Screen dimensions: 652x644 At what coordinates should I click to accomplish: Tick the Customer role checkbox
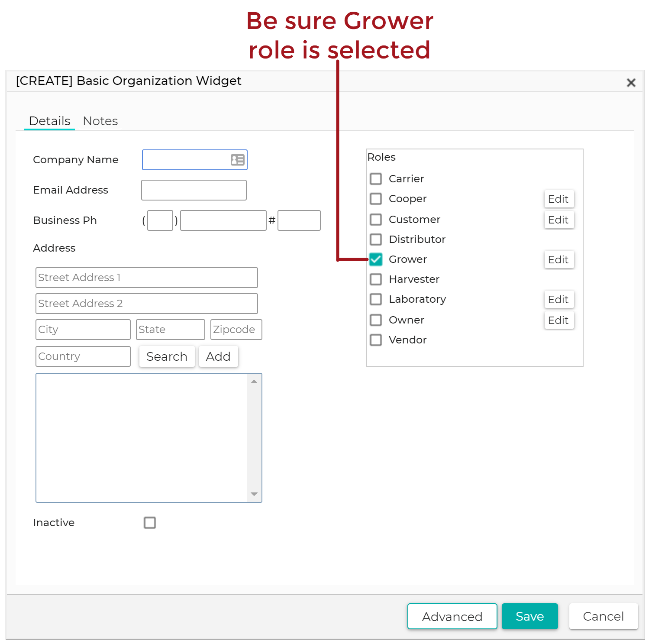pos(376,220)
